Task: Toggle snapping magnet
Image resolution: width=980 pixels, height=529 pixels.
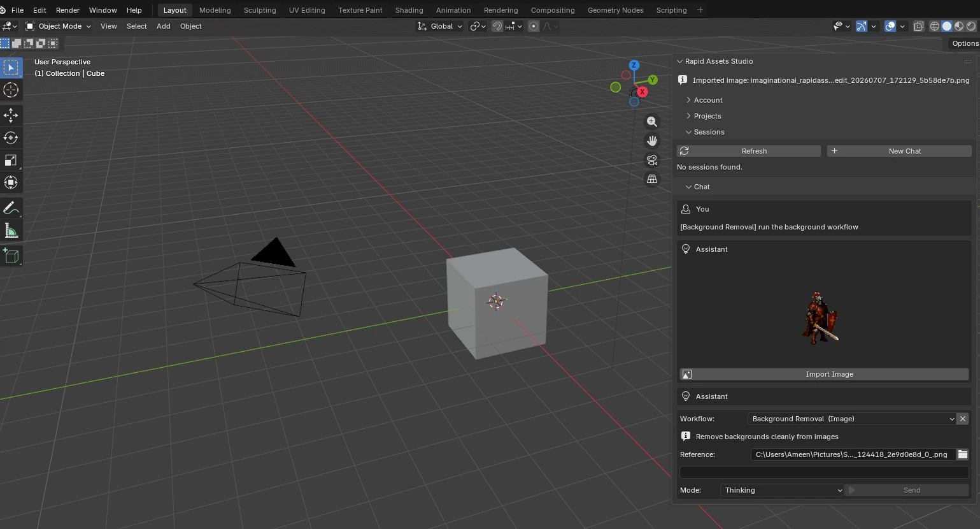Action: pos(497,26)
